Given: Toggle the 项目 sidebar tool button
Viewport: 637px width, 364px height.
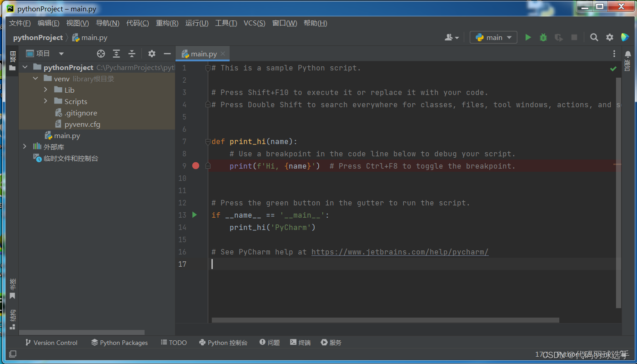Looking at the screenshot, I should 12,60.
